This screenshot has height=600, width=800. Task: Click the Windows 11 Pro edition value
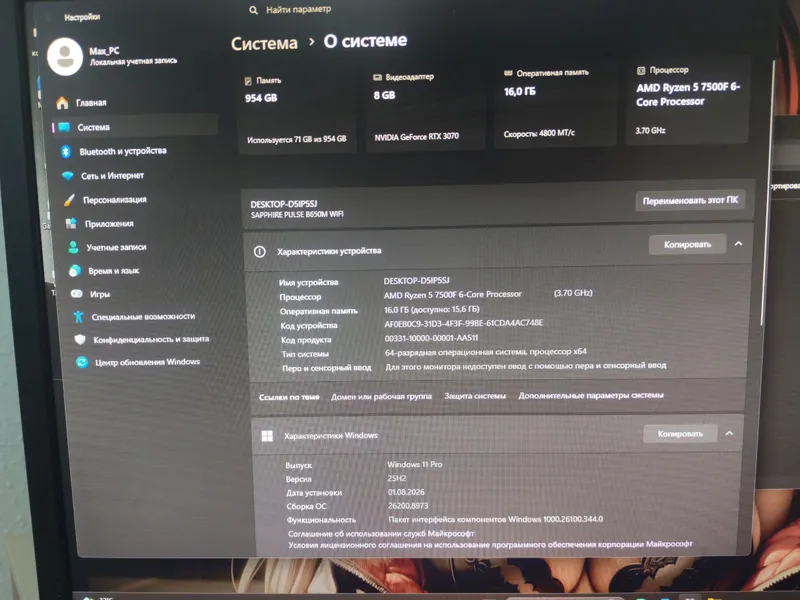coord(414,465)
